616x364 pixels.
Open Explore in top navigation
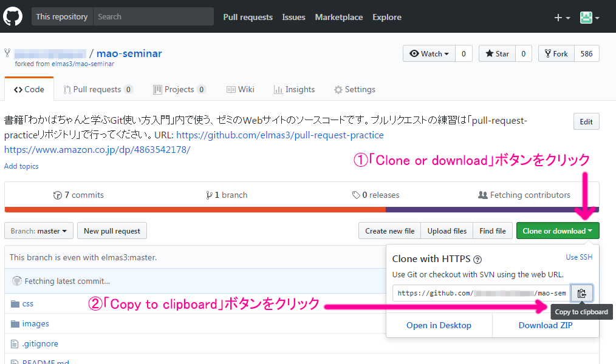(x=387, y=17)
